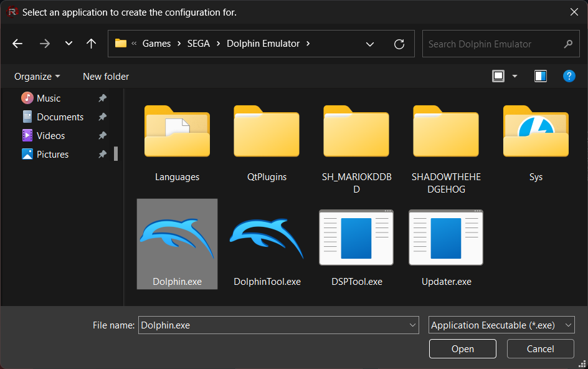The height and width of the screenshot is (369, 588).
Task: Select the QtPlugins folder icon
Action: pyautogui.click(x=267, y=131)
